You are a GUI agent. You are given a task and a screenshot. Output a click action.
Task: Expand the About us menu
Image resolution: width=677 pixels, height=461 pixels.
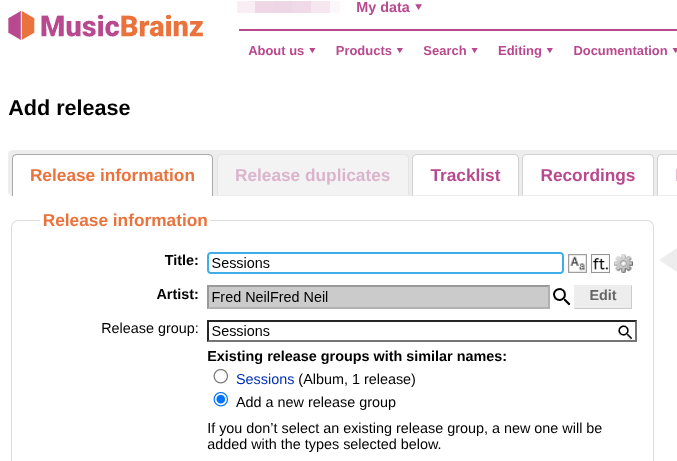pos(281,51)
